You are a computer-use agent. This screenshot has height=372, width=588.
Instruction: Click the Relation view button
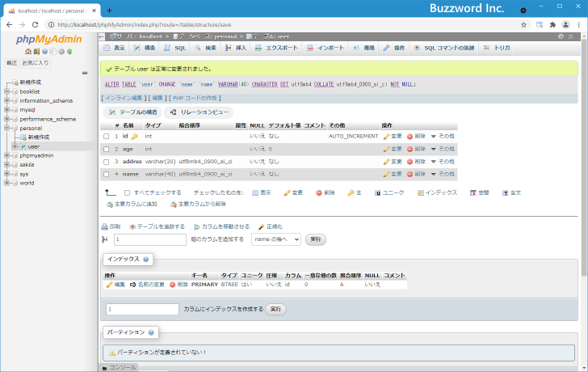[x=199, y=112]
